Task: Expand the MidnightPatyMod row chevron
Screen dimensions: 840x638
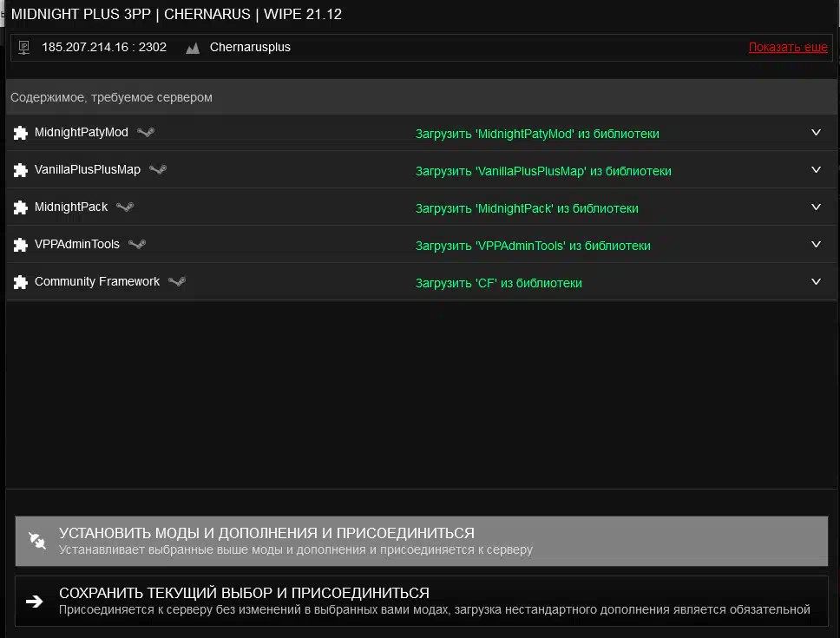Action: point(816,133)
